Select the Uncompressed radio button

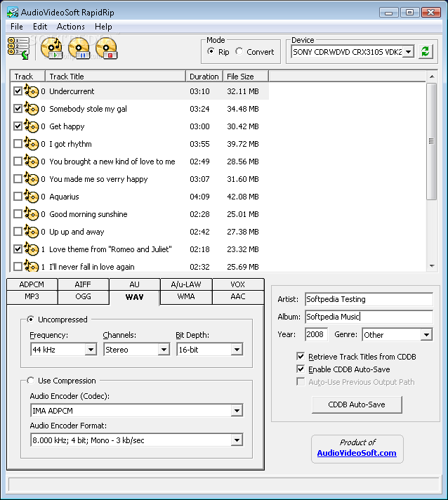(31, 320)
